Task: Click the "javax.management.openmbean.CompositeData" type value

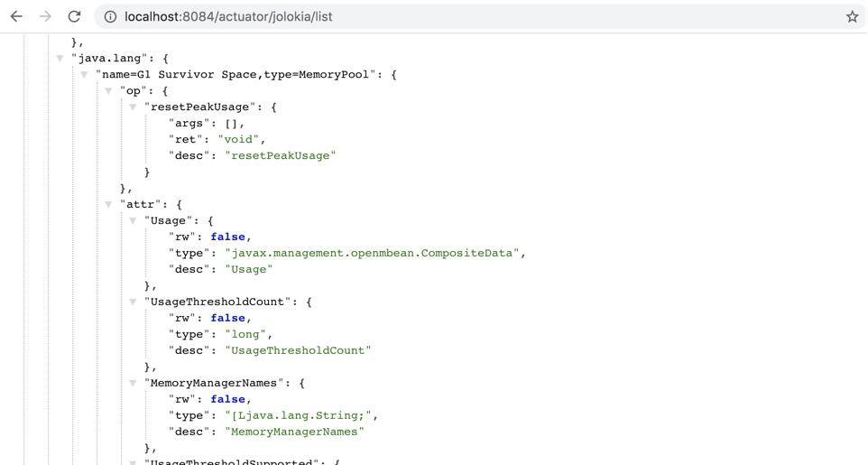Action: coord(372,253)
